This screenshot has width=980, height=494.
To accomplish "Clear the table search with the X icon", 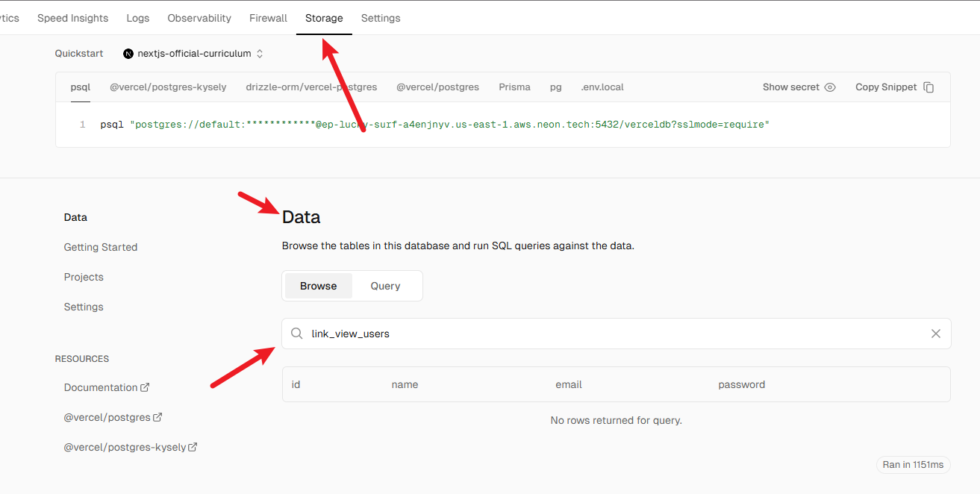I will 936,334.
